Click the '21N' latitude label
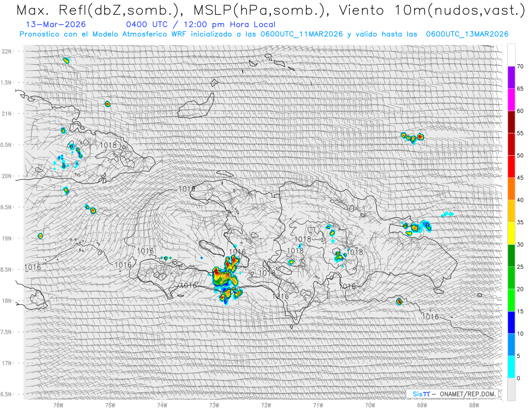 8,114
